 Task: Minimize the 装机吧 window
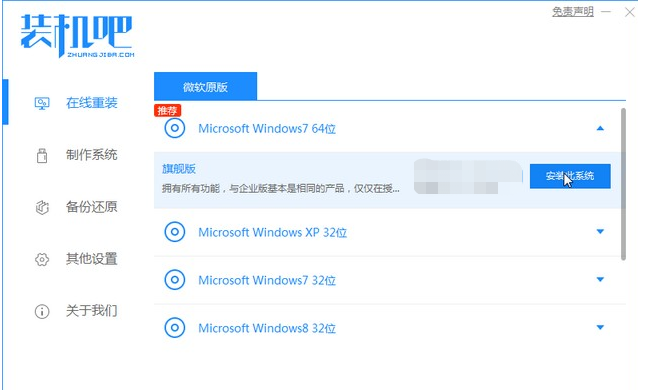tap(605, 12)
